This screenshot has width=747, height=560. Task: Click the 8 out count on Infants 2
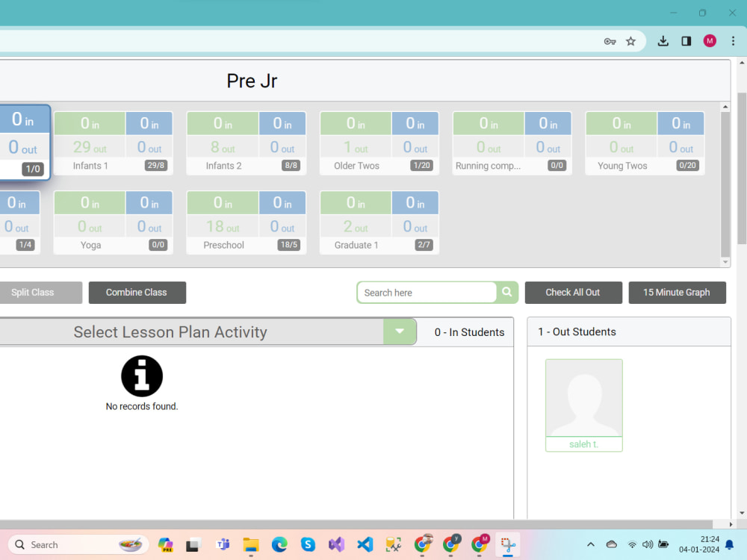(223, 147)
